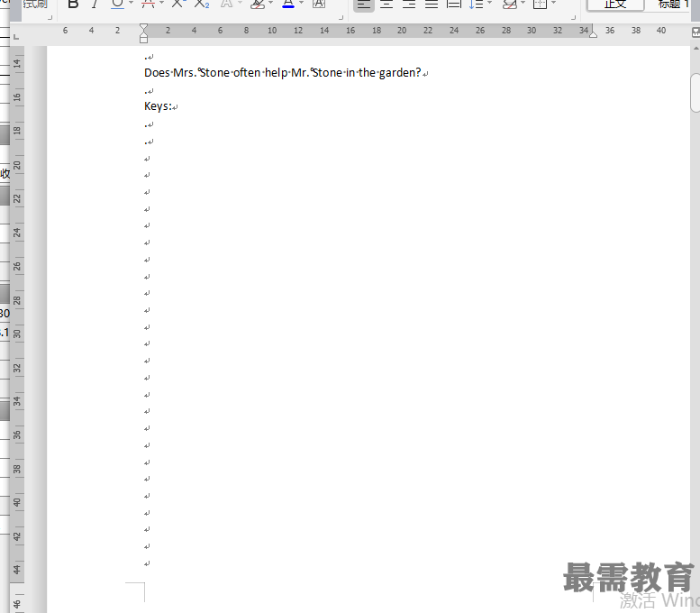Apply superscript formatting
This screenshot has width=700, height=613.
pos(178,4)
